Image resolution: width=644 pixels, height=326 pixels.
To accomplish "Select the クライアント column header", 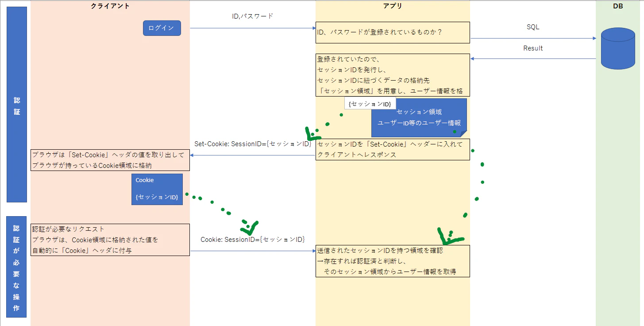I will (x=110, y=6).
